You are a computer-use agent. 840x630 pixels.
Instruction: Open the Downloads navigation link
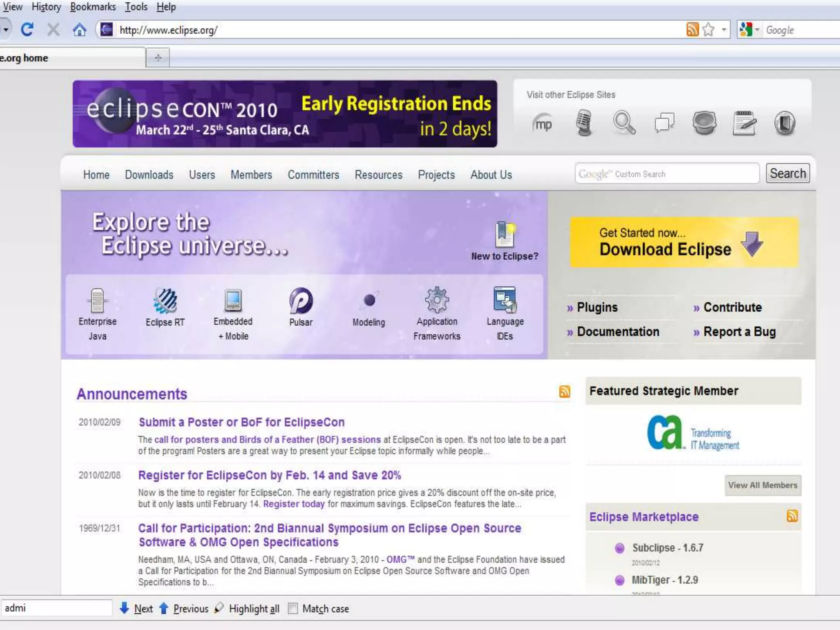click(x=149, y=175)
